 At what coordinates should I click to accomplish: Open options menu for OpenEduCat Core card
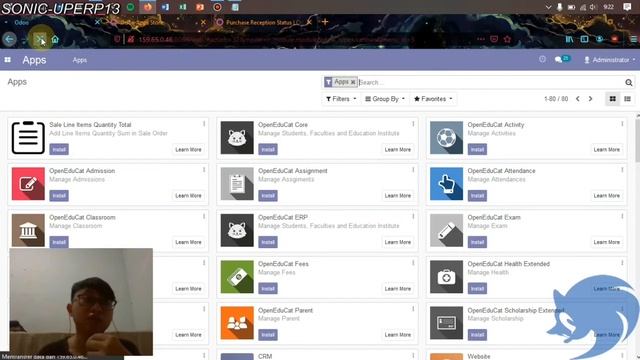[413, 124]
